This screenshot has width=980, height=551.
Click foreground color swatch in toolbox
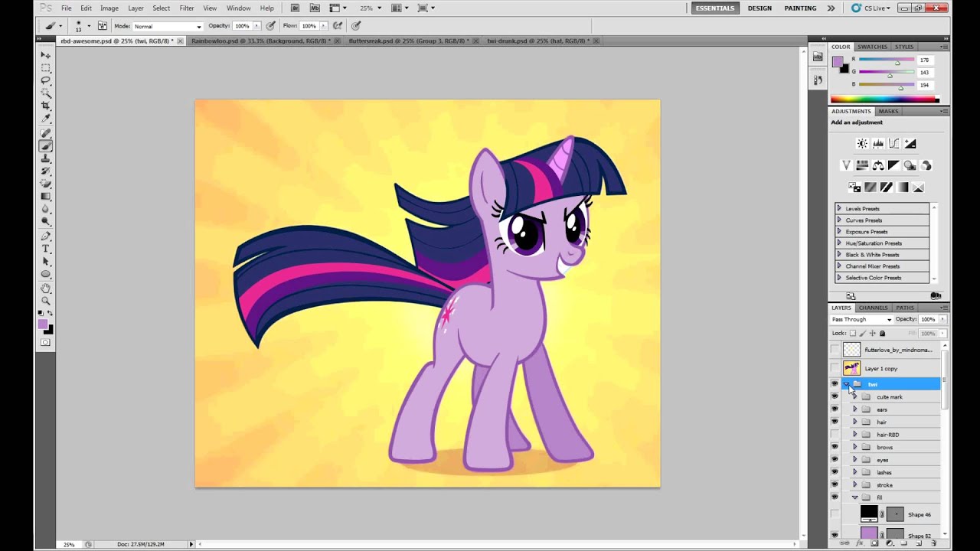coord(44,324)
